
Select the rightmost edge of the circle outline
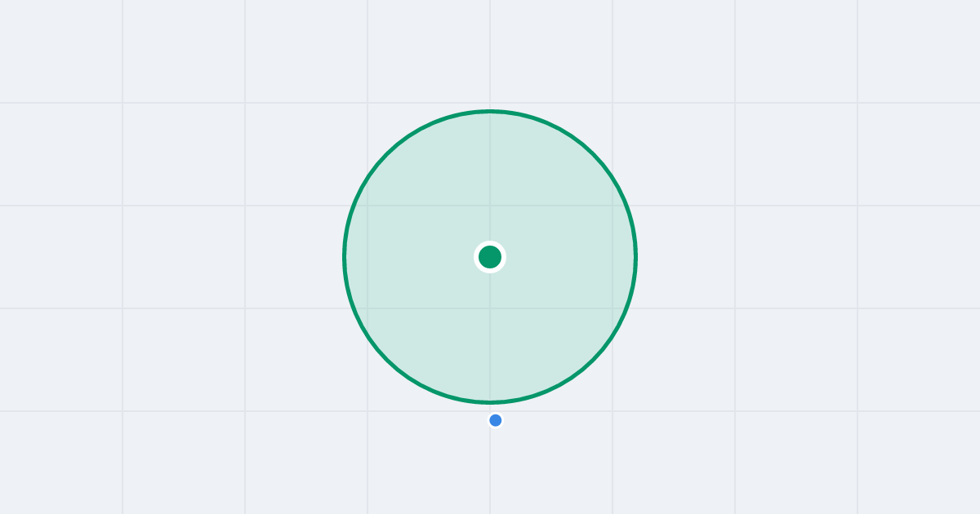[x=635, y=257]
